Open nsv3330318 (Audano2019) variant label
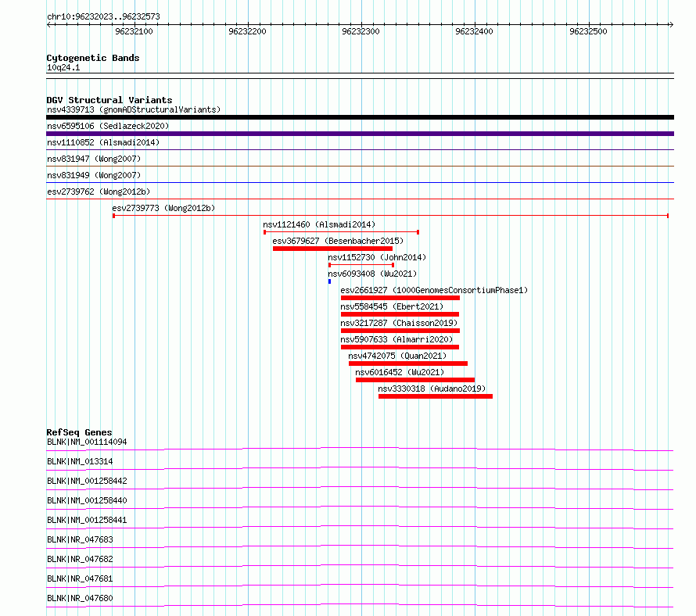This screenshot has width=696, height=616. pos(432,389)
